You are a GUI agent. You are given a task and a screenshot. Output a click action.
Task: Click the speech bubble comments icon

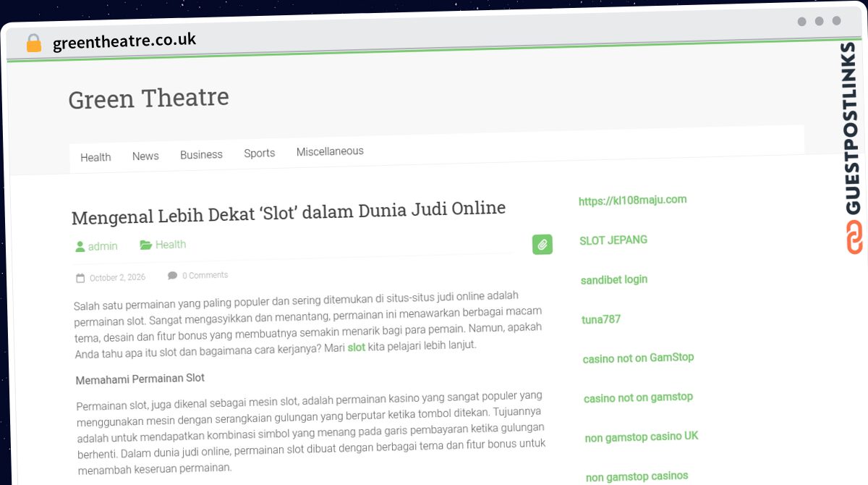(172, 276)
